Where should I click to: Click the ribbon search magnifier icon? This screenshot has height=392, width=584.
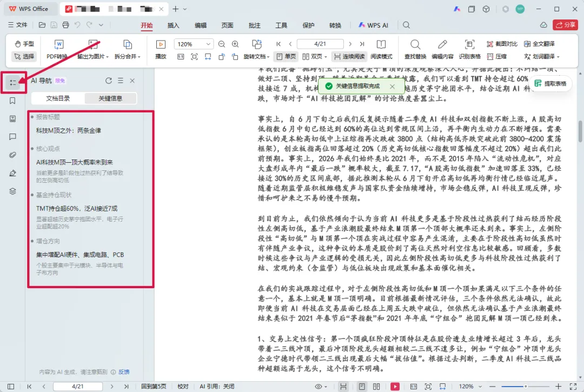point(406,25)
